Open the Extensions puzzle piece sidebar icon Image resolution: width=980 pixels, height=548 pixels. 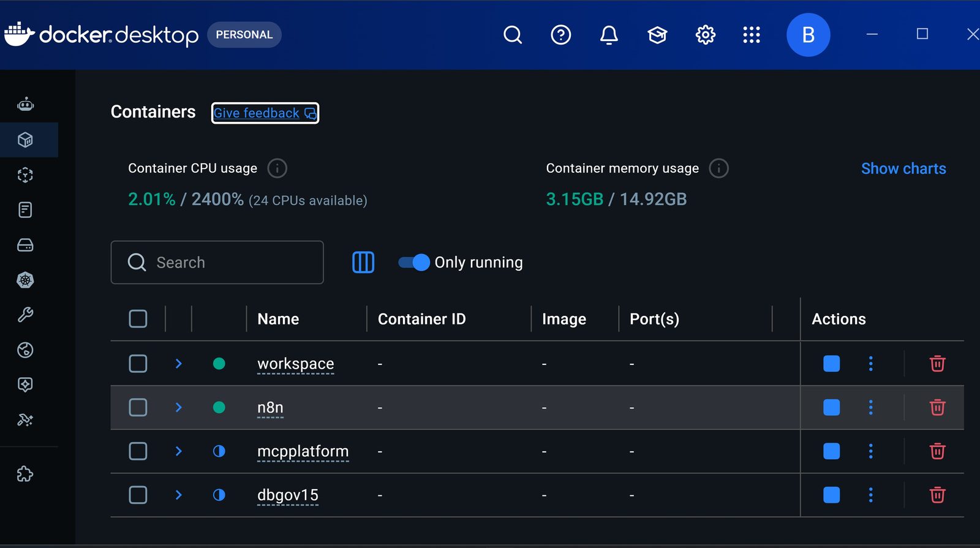point(25,474)
